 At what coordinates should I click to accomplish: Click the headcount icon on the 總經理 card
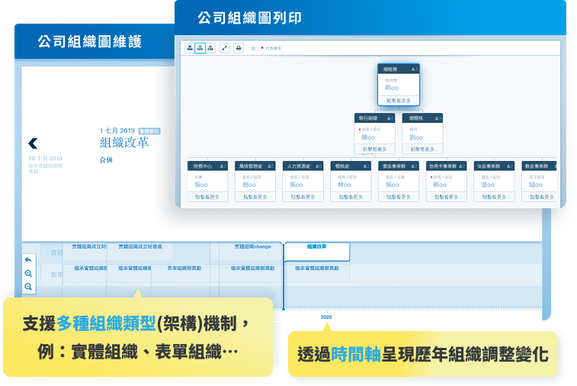point(414,69)
